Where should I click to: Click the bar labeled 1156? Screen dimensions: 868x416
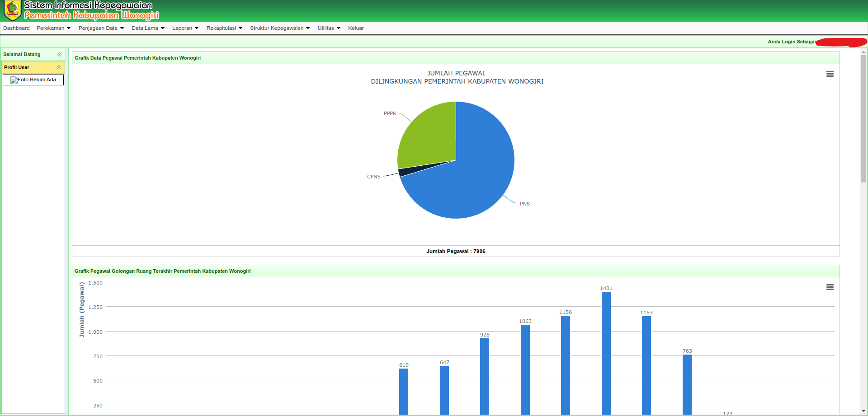pyautogui.click(x=566, y=365)
